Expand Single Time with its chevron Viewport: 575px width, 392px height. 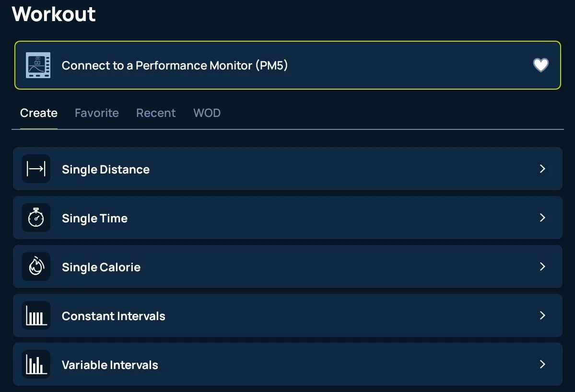(542, 218)
